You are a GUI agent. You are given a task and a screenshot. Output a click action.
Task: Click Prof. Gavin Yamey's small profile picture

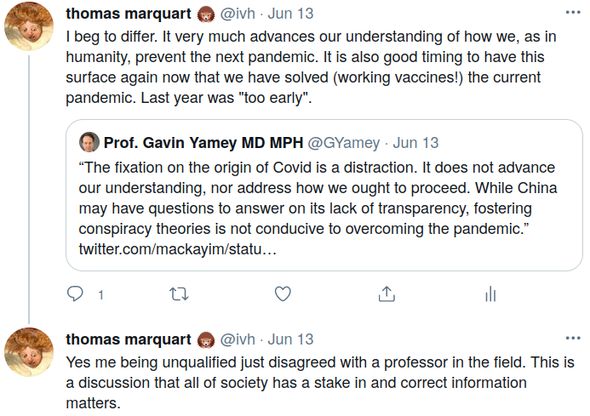(x=89, y=142)
